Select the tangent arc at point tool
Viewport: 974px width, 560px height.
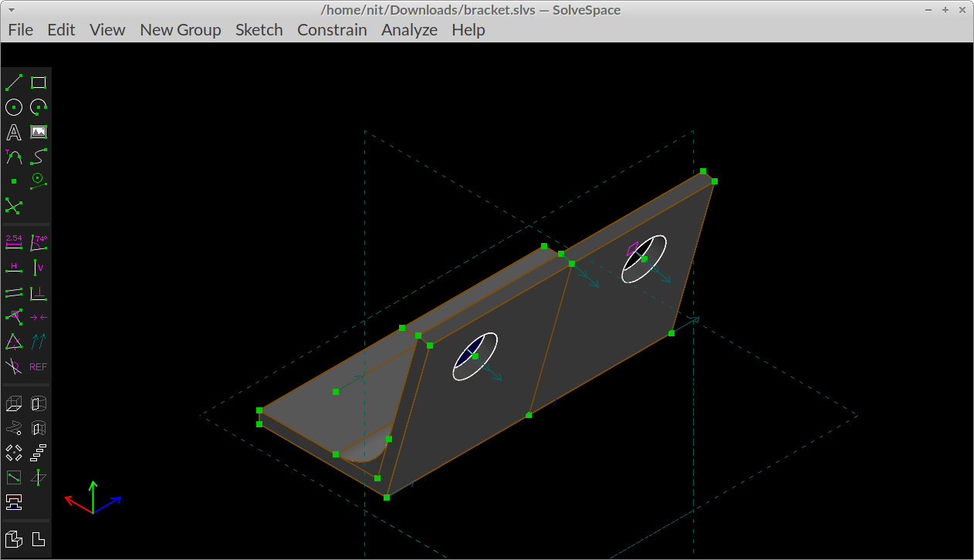coord(13,157)
